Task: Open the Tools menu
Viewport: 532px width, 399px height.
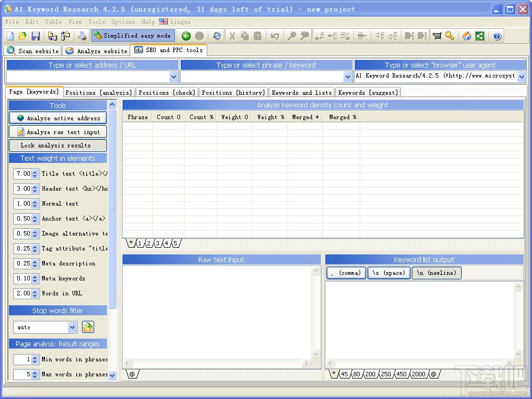Action: [x=96, y=22]
